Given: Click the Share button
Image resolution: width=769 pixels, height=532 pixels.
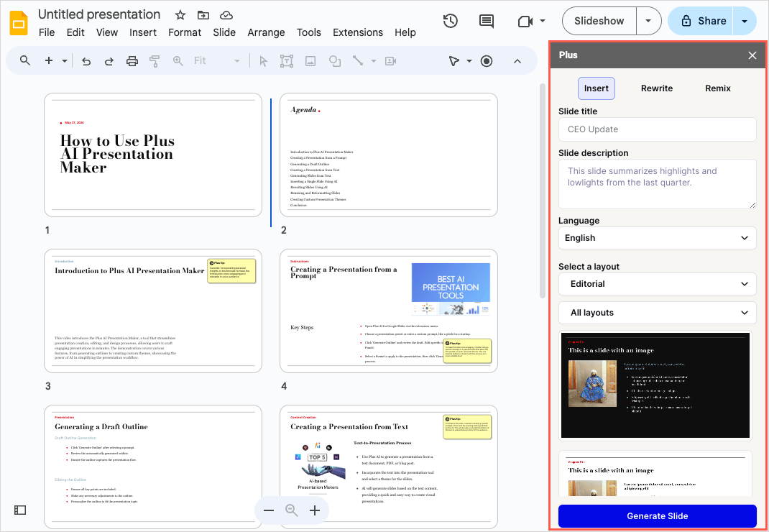Looking at the screenshot, I should [701, 21].
